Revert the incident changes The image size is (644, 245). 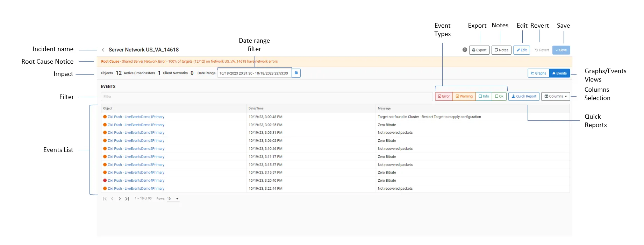[542, 50]
